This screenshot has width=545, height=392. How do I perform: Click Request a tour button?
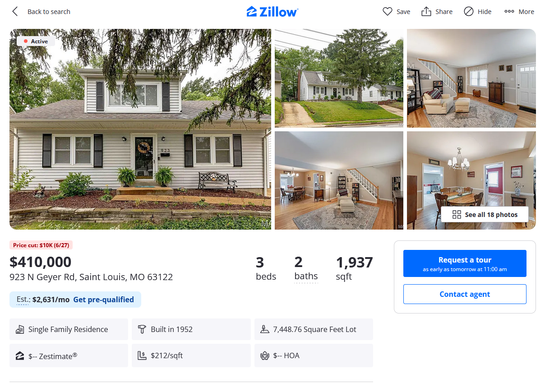coord(465,263)
